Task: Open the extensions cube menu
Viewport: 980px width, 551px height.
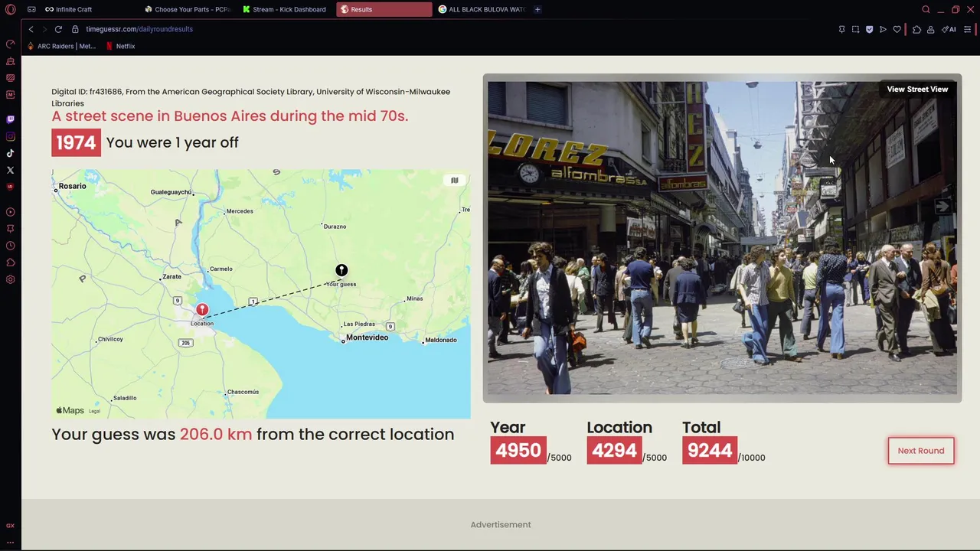Action: pyautogui.click(x=916, y=29)
